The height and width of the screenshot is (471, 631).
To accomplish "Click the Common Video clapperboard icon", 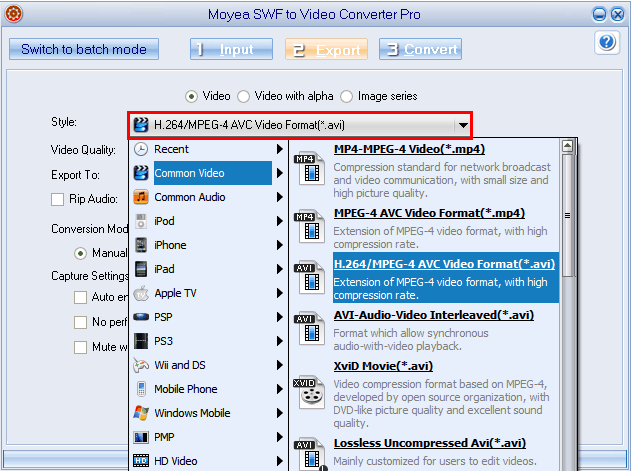I will [141, 173].
